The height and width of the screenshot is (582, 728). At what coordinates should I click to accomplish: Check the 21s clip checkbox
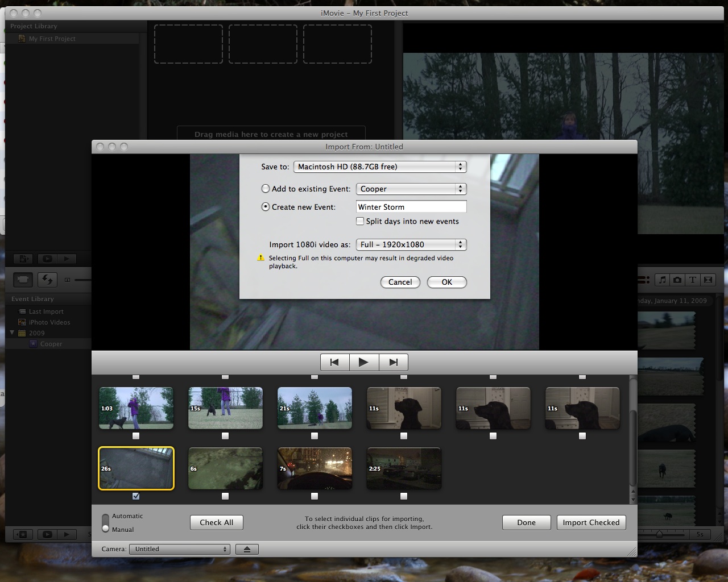(x=315, y=436)
